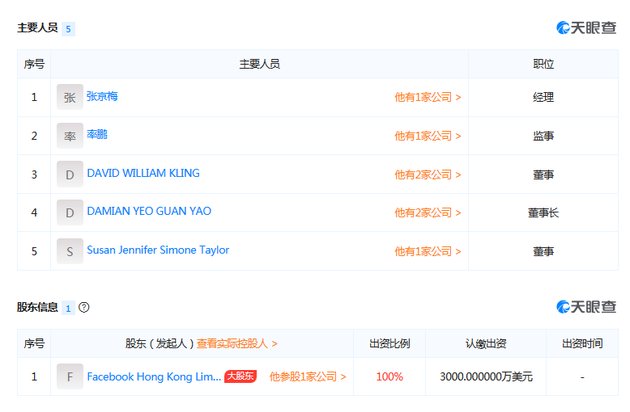Expand 他有1家公司 for 张京梅

point(428,97)
